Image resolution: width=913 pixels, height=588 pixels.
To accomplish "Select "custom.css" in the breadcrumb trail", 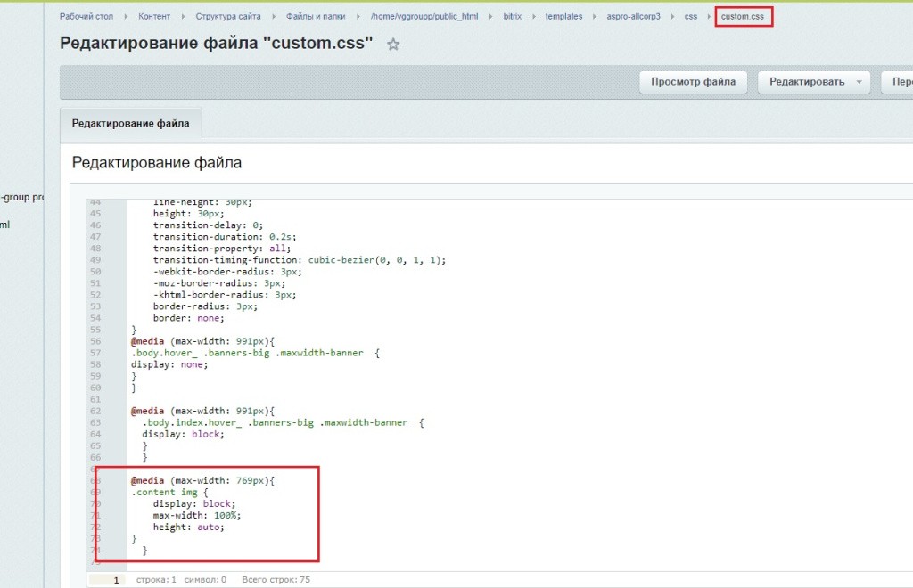I will tap(743, 15).
